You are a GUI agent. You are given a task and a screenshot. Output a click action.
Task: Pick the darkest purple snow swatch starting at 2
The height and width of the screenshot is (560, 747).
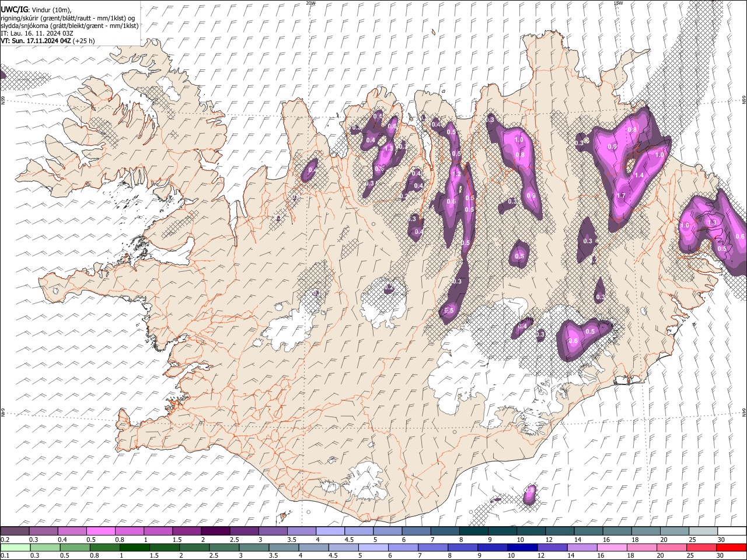tap(215, 531)
